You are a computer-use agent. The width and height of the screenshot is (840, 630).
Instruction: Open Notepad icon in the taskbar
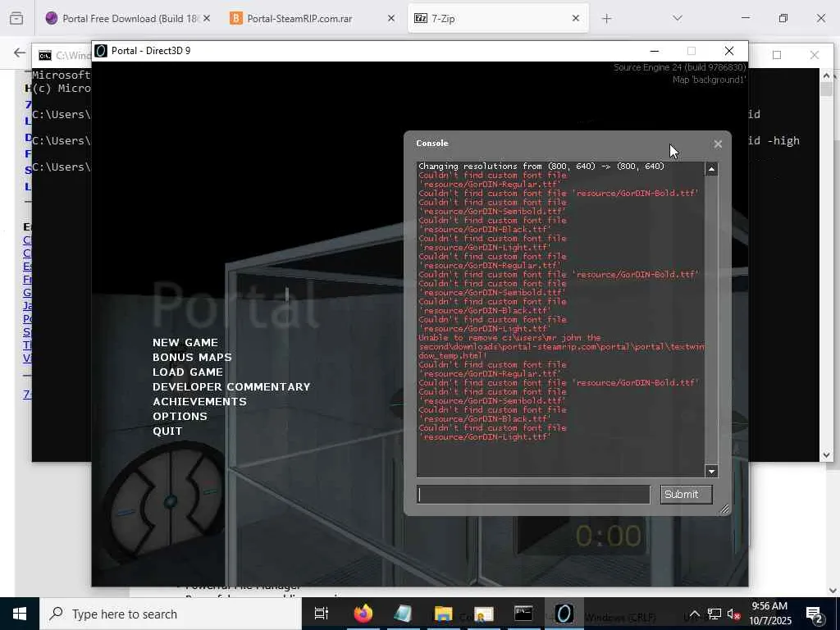click(403, 614)
